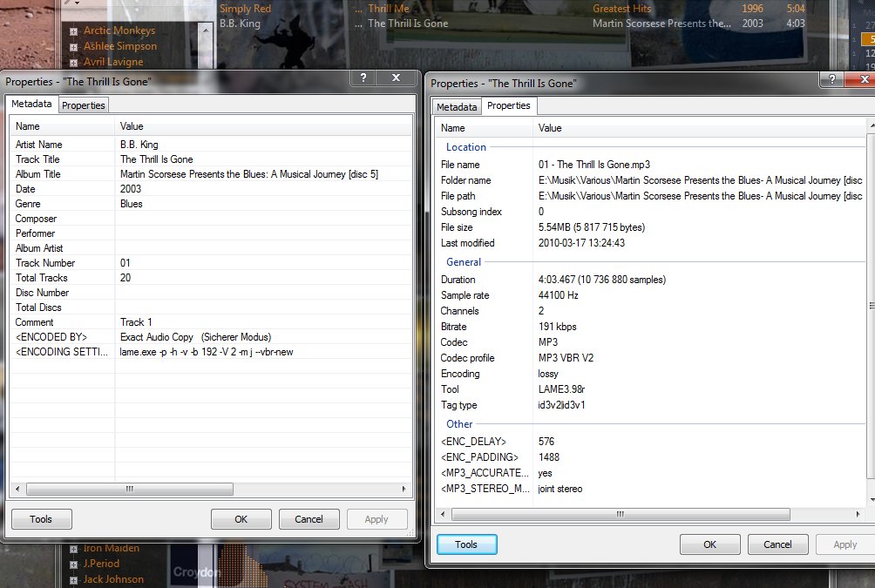875x588 pixels.
Task: Select the File size row
Action: pos(651,227)
